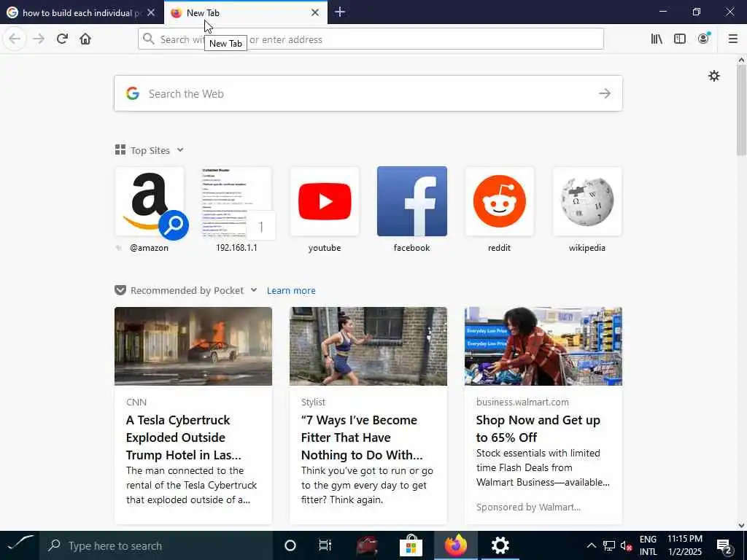Expand the Top Sites section chevron
Screen dimensions: 747x560
click(x=180, y=150)
